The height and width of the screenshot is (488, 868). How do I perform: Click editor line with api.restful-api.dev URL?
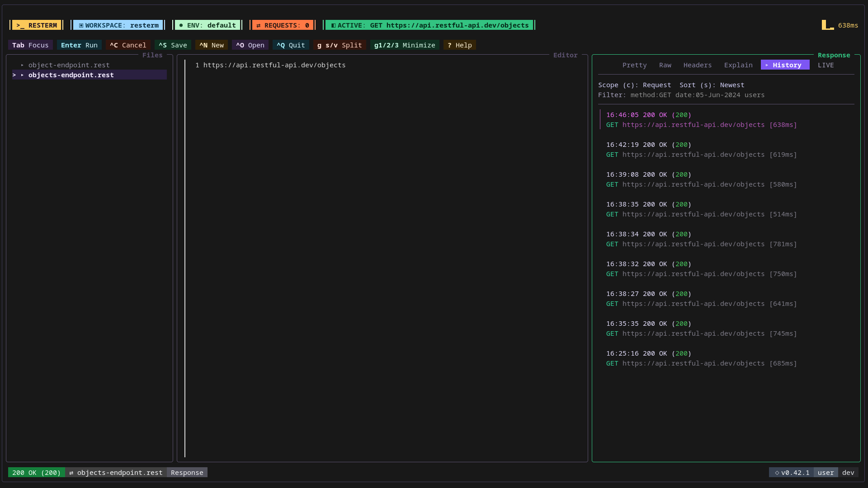click(x=274, y=65)
